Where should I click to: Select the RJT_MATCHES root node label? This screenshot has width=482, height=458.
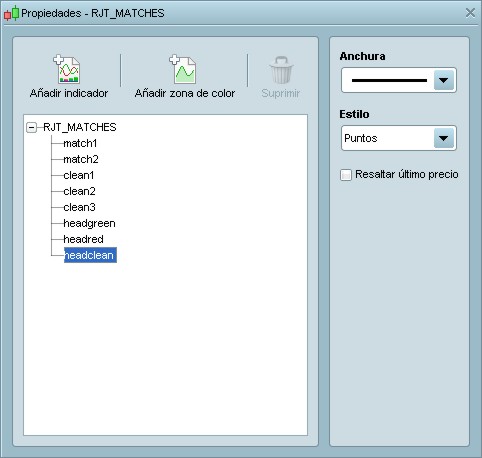click(x=80, y=127)
